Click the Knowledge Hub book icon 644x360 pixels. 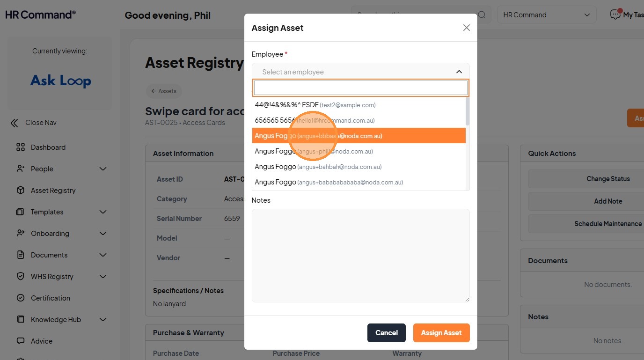tap(20, 320)
